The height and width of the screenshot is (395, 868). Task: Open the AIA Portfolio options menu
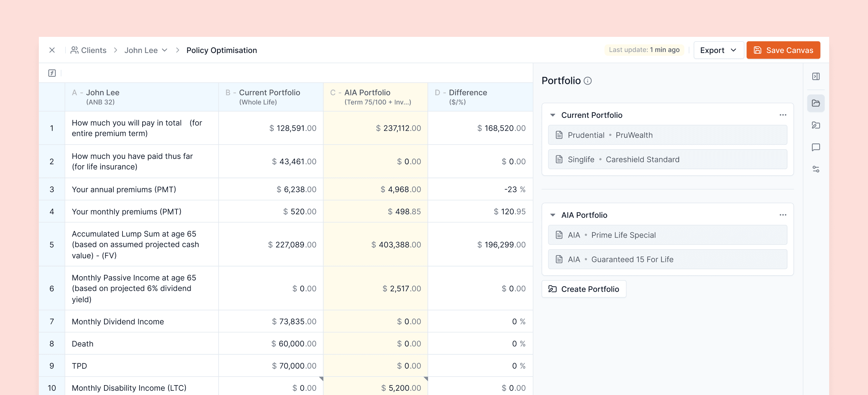pos(783,215)
